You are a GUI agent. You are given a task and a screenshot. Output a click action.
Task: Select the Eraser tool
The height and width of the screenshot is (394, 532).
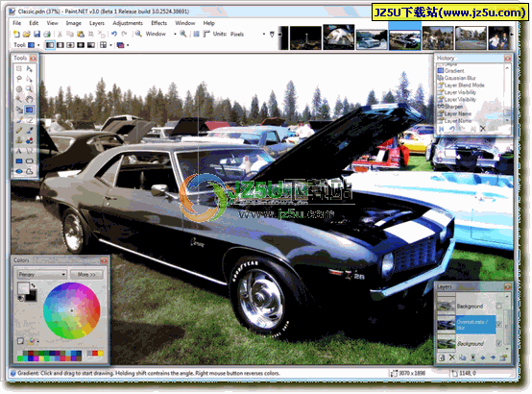[x=30, y=120]
